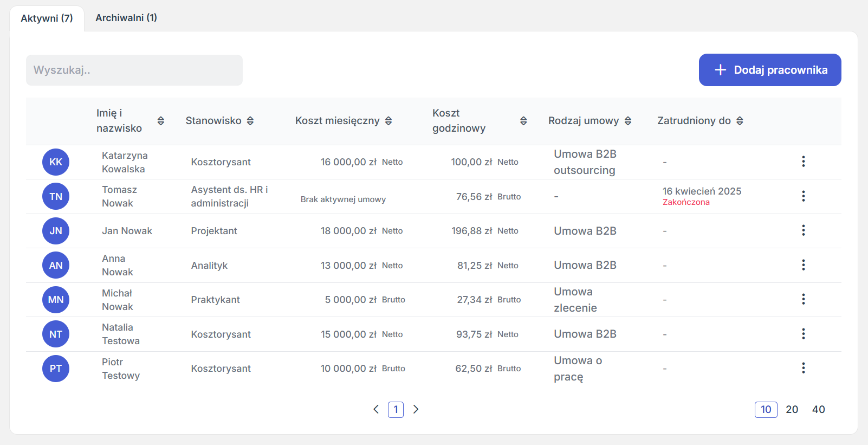
Task: Click the 15 000,00 zł monthly cost
Action: [x=348, y=334]
